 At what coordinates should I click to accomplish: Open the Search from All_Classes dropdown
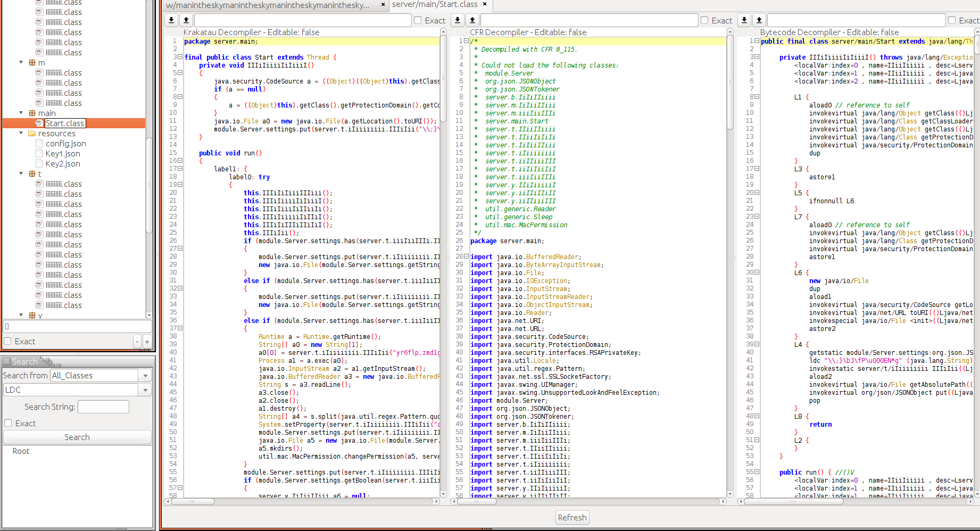145,376
